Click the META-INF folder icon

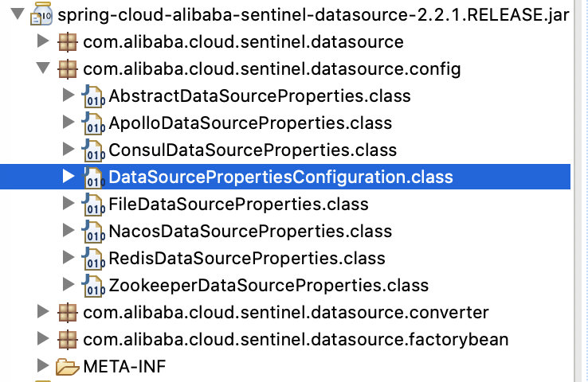point(68,367)
